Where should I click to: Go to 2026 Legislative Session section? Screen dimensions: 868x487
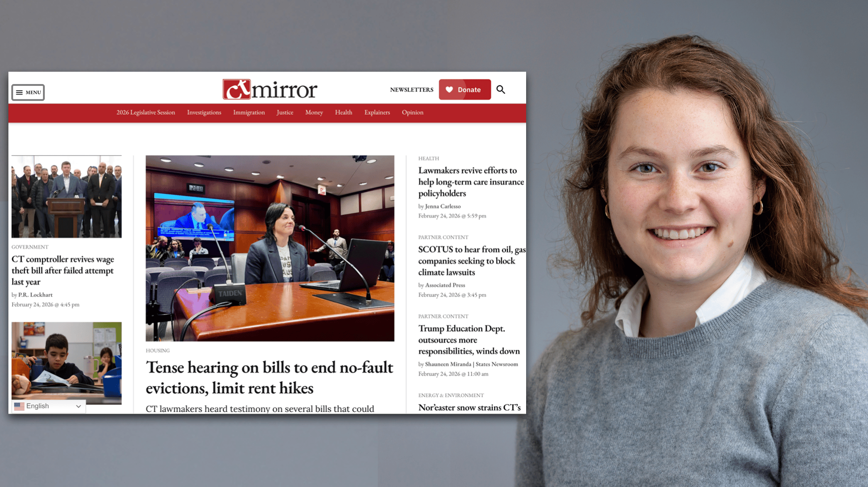pos(146,112)
